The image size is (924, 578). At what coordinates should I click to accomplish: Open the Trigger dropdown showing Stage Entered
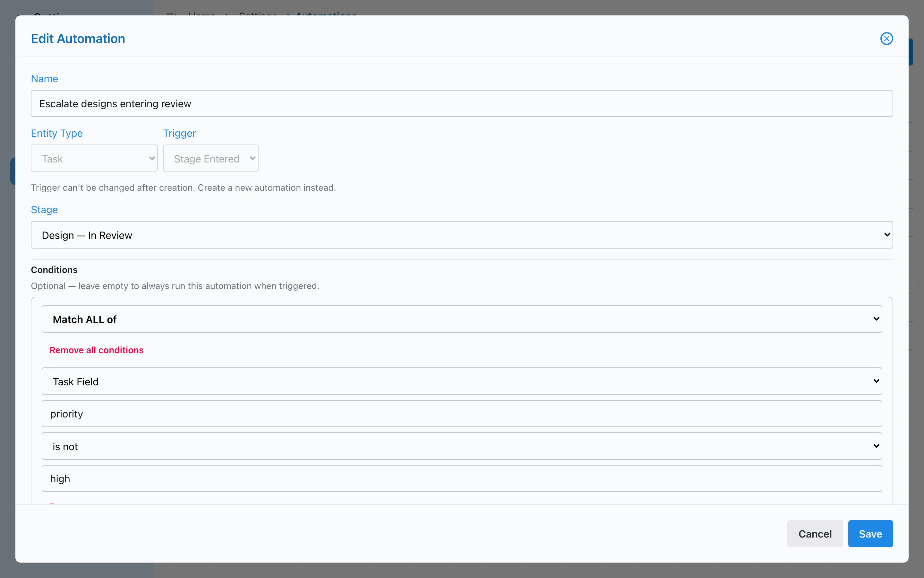pyautogui.click(x=211, y=158)
